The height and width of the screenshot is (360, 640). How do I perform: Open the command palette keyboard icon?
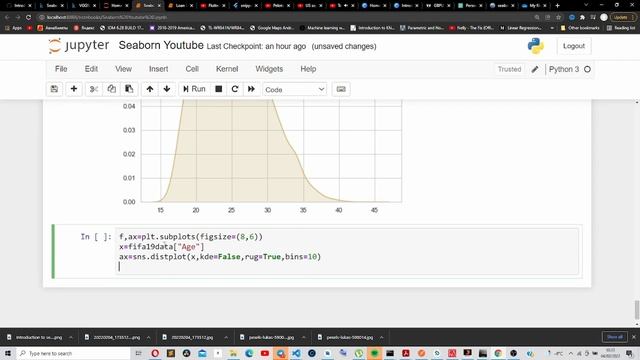(341, 89)
